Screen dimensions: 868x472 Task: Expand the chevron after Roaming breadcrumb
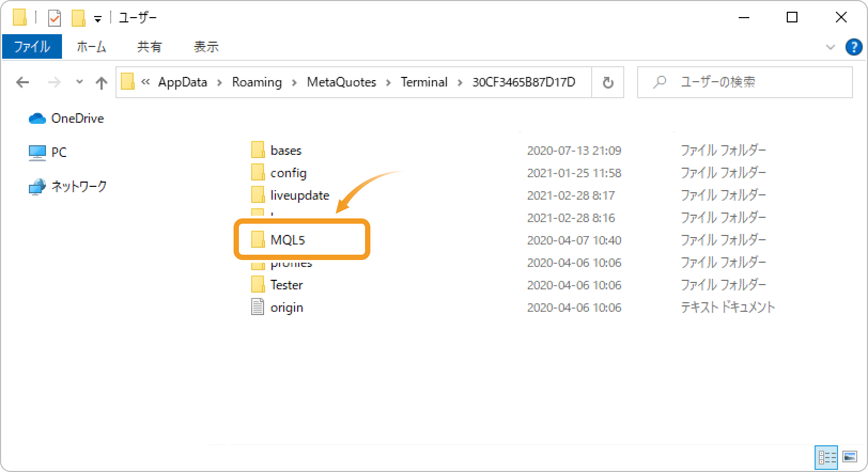coord(294,83)
